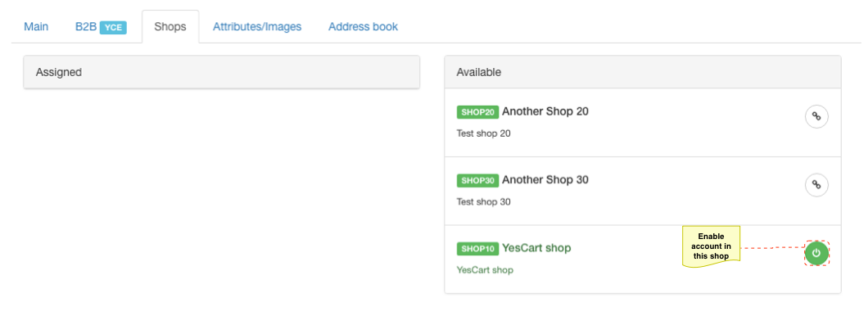
Task: Click the Assigned panel header
Action: 221,72
